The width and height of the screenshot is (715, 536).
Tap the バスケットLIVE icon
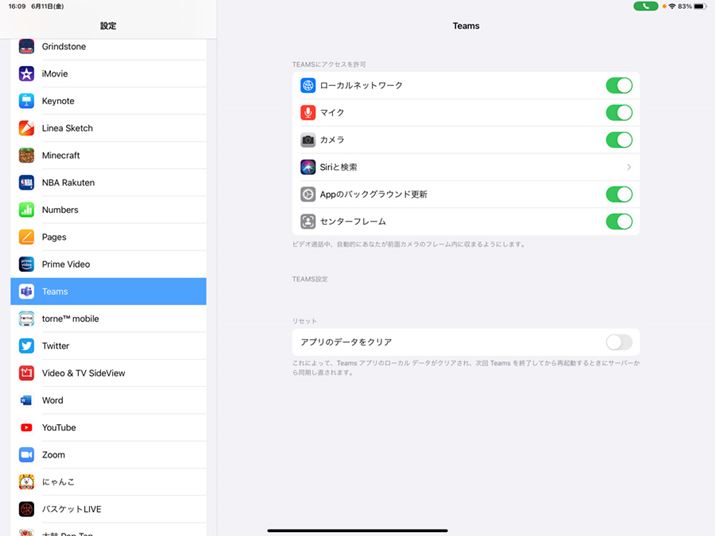tap(26, 509)
